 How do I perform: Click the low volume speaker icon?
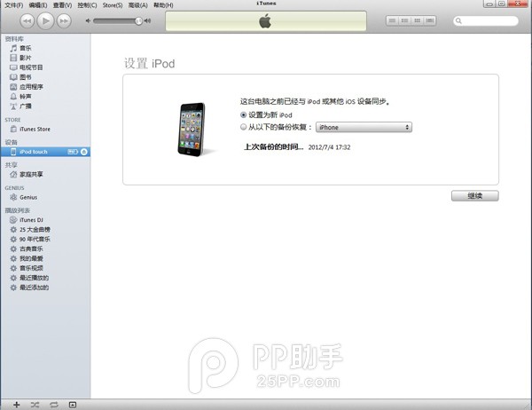[x=88, y=20]
